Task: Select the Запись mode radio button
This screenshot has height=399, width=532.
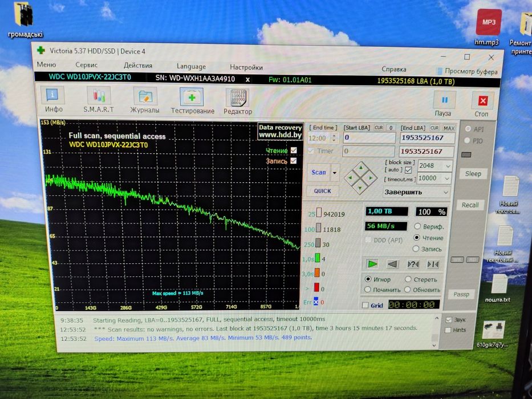Action: click(x=416, y=249)
